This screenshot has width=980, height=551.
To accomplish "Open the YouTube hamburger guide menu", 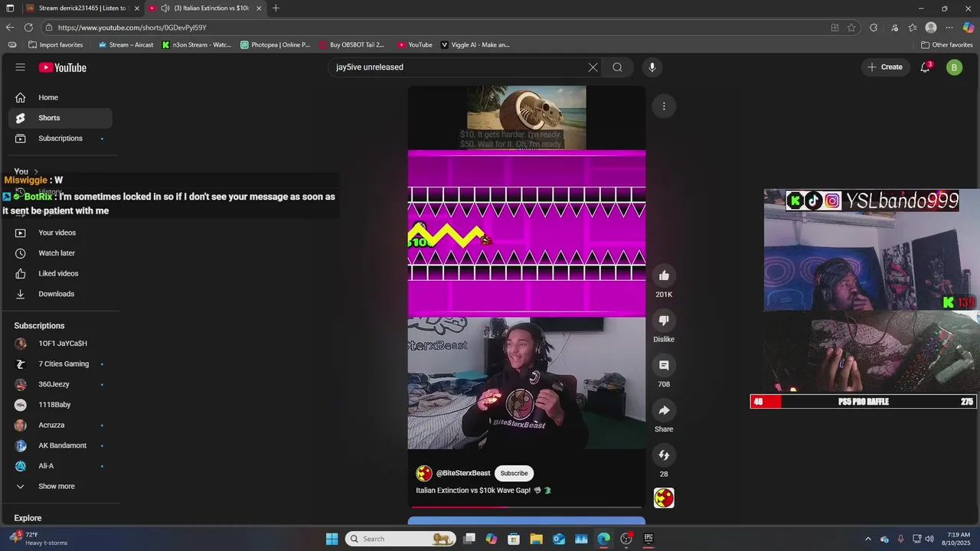I will (x=21, y=67).
